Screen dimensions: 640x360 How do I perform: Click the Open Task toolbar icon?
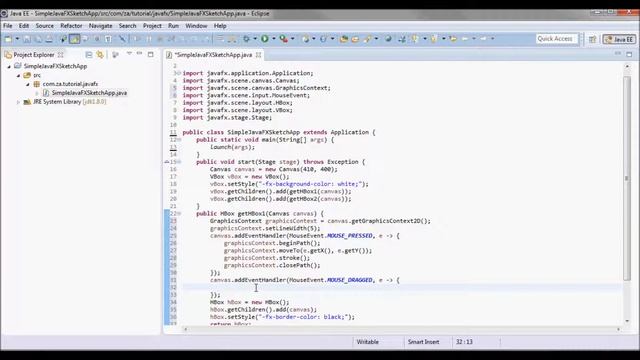(355, 39)
